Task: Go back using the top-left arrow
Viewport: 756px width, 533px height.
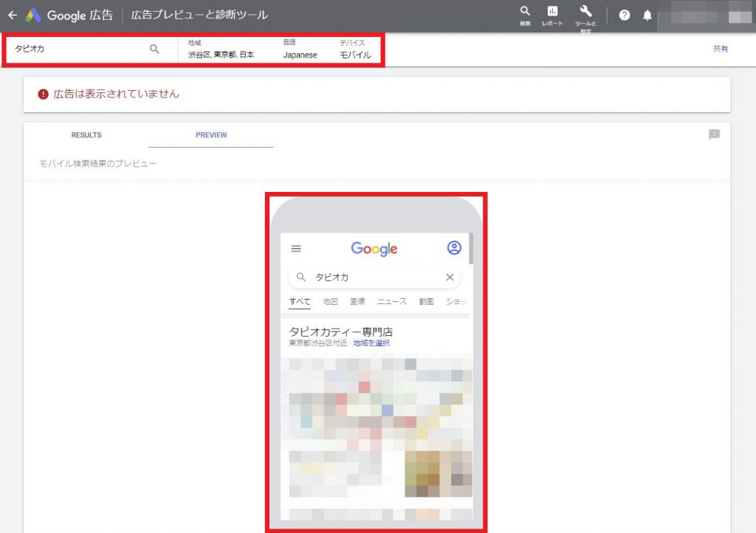Action: (x=13, y=15)
